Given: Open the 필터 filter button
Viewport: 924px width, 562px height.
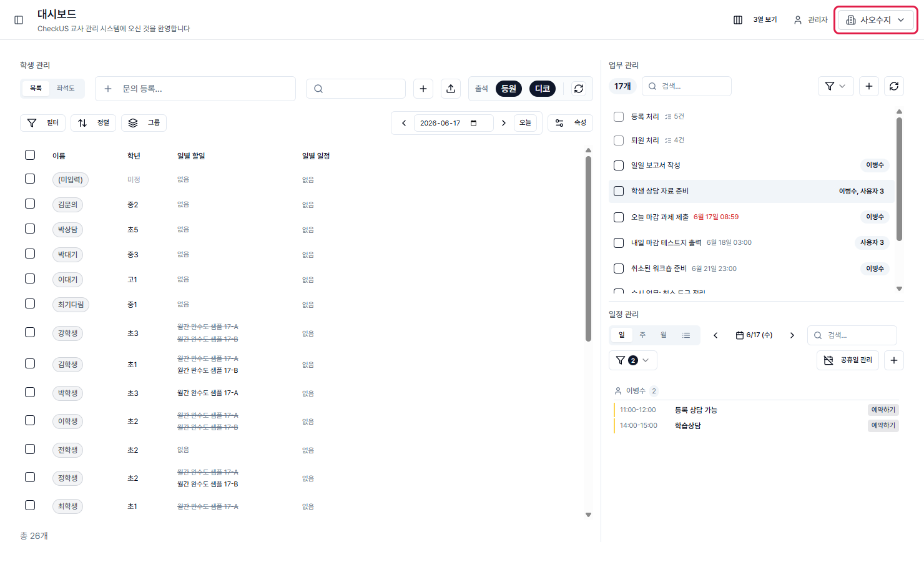Looking at the screenshot, I should tap(43, 123).
